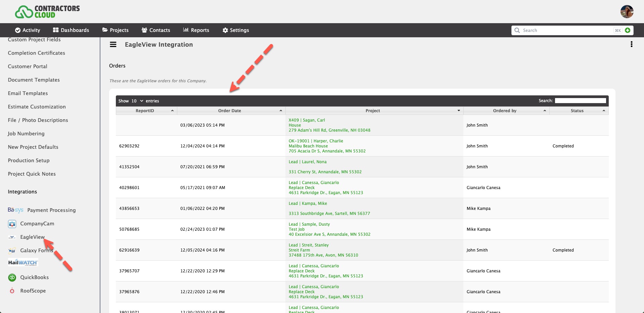Sort by Order Date column
Viewport: 644px width, 313px height.
click(x=231, y=110)
